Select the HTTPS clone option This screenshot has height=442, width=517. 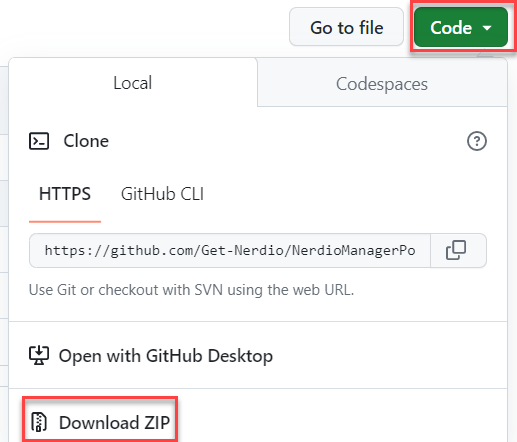pos(65,194)
